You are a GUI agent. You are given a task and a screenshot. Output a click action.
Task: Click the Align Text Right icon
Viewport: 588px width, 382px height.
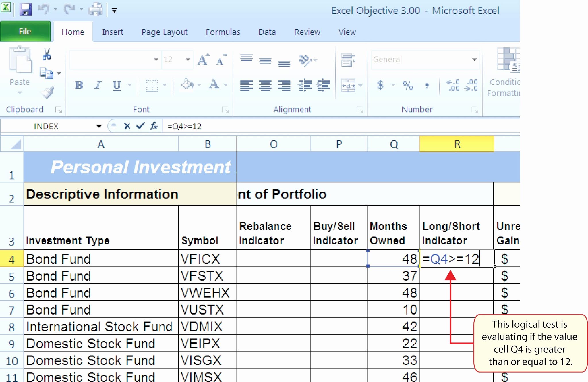[x=284, y=86]
